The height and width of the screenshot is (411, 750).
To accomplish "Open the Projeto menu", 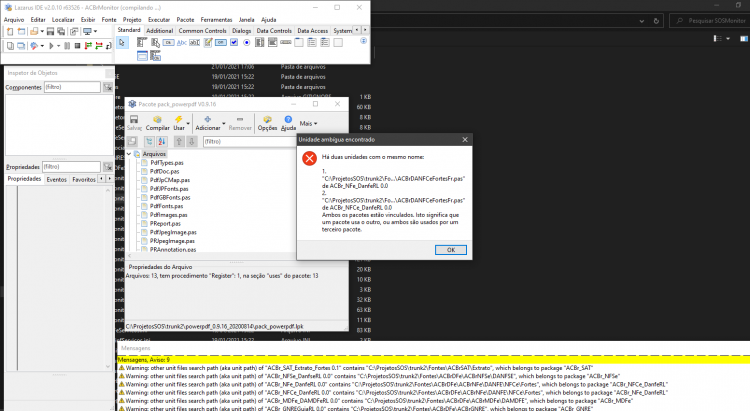I will [132, 20].
